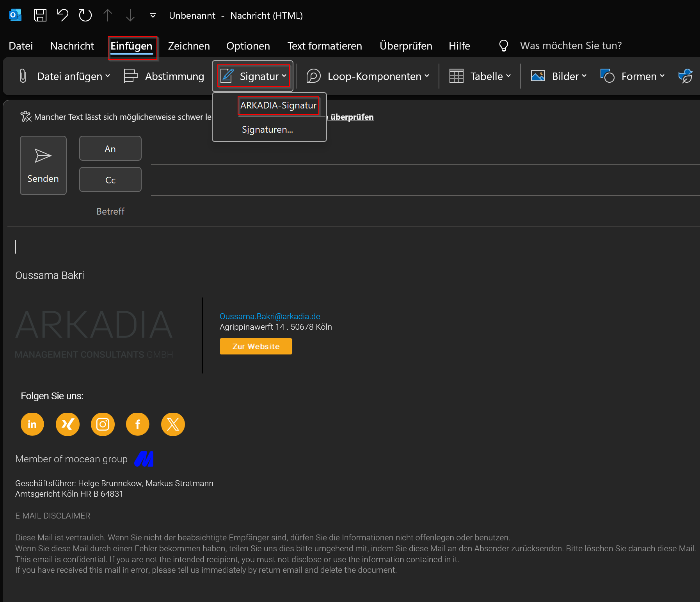This screenshot has height=602, width=700.
Task: Follow the überprüfen accessibility link
Action: coord(352,117)
